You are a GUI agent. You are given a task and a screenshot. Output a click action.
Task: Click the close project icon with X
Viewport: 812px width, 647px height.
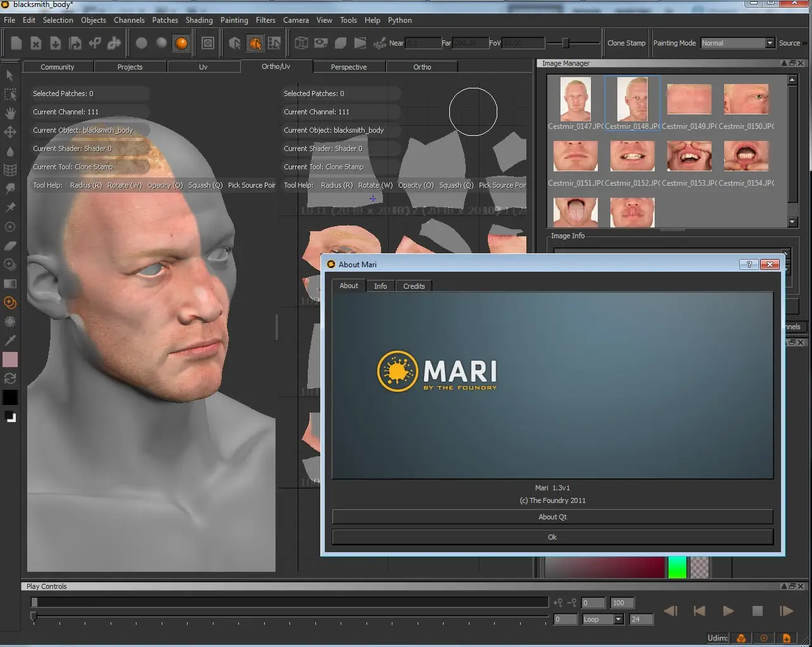(36, 43)
